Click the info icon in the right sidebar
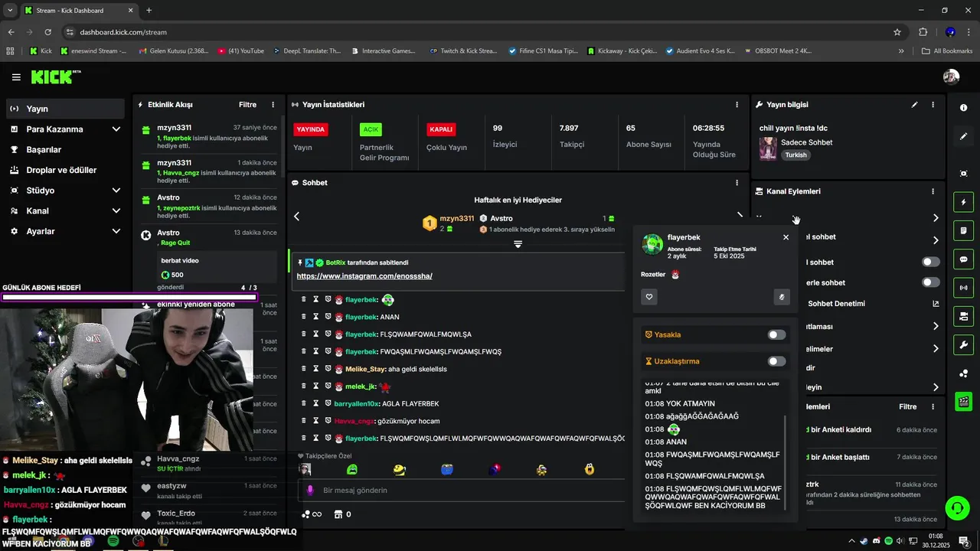Image resolution: width=980 pixels, height=551 pixels. (x=963, y=108)
